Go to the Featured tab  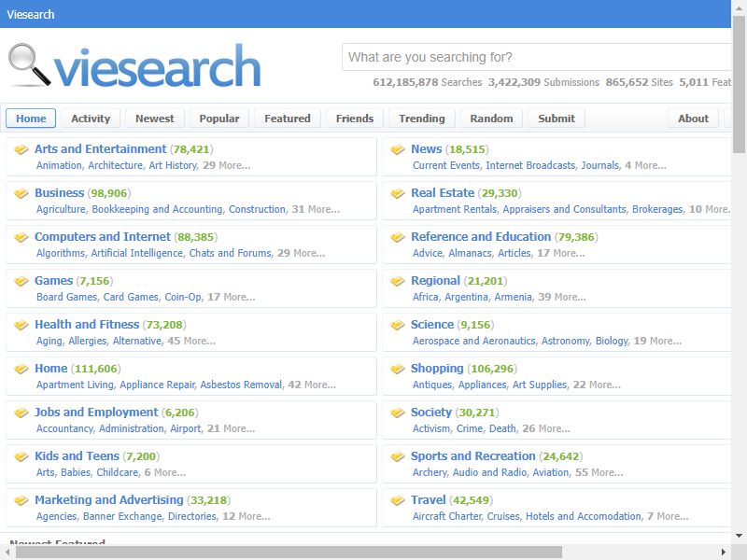click(288, 119)
